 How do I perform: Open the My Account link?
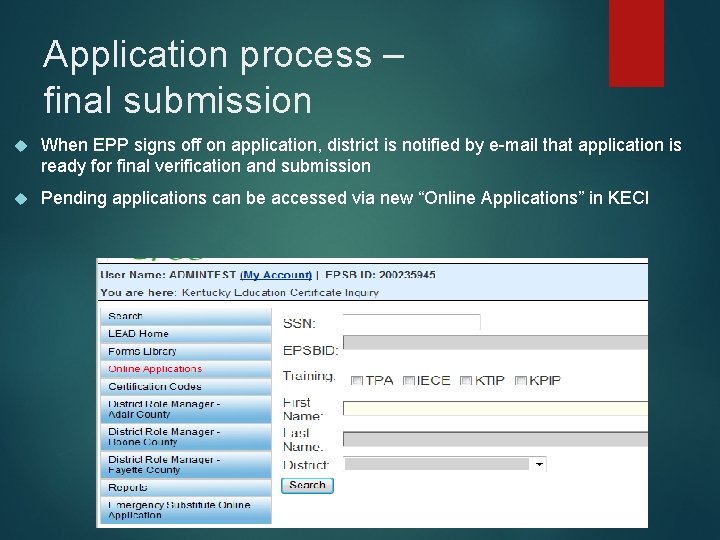coord(276,275)
